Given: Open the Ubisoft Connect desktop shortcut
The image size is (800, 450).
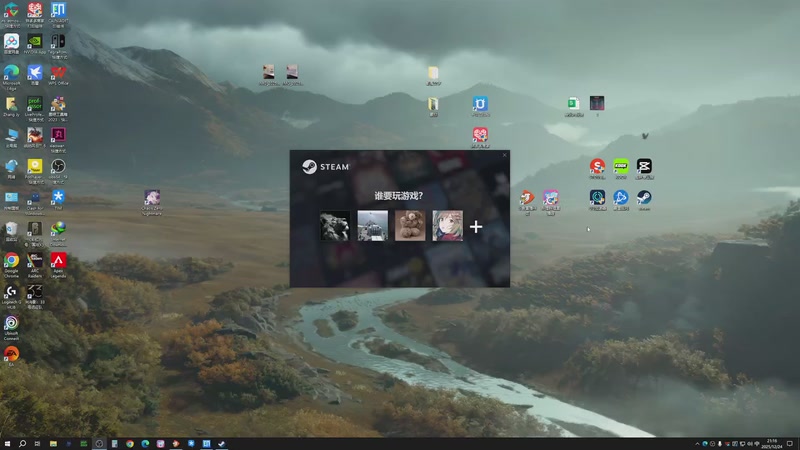Looking at the screenshot, I should 11,327.
